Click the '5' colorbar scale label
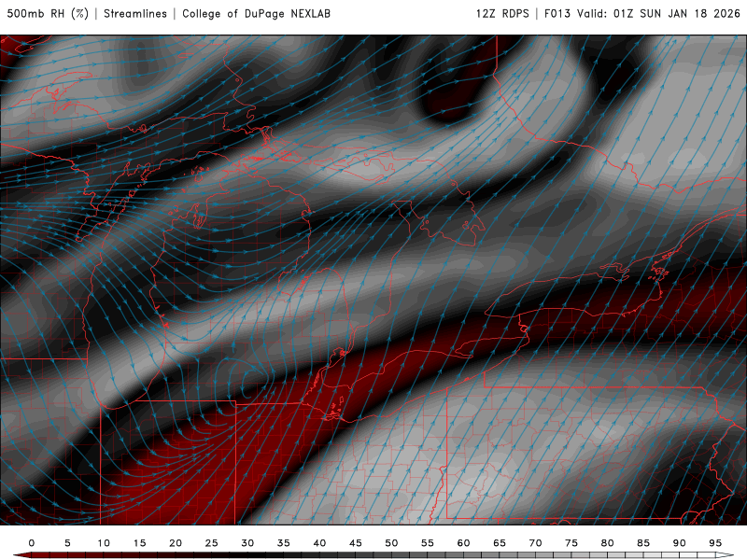747x560 pixels. (x=67, y=543)
